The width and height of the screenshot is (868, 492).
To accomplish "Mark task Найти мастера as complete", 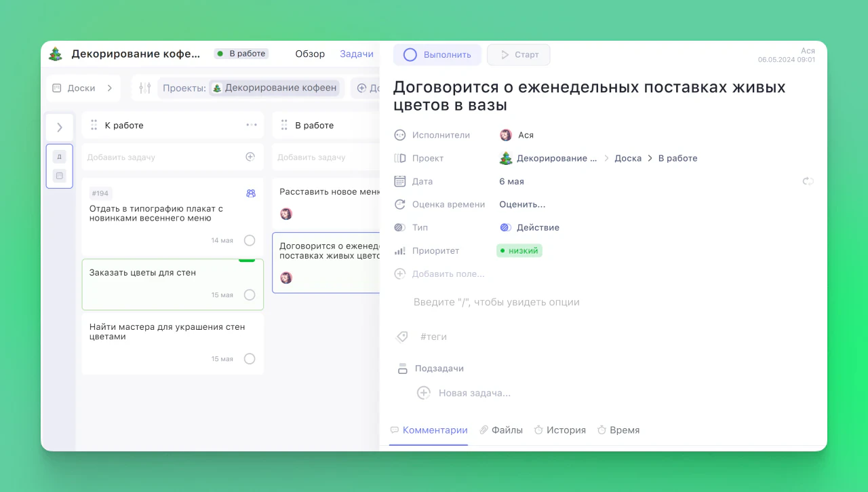I will 250,358.
